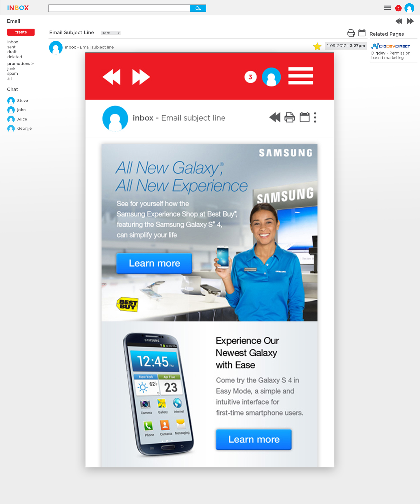
Task: Open the DigDevDirect related page logo
Action: click(x=391, y=46)
